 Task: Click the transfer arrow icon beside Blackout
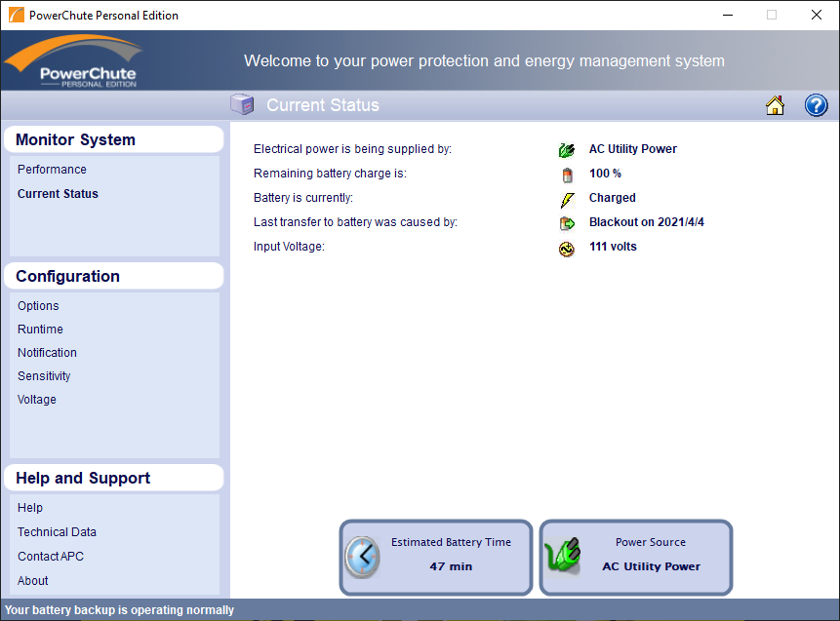point(567,223)
